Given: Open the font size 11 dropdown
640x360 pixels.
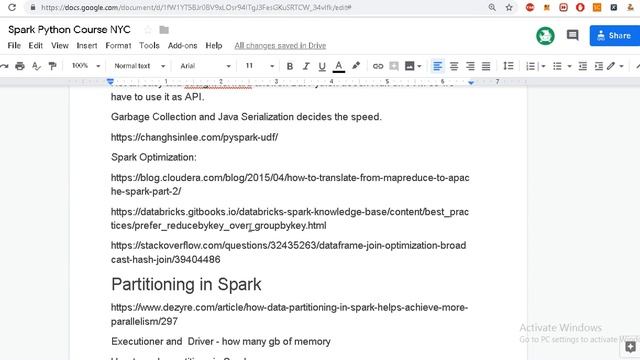Looking at the screenshot, I should (259, 66).
